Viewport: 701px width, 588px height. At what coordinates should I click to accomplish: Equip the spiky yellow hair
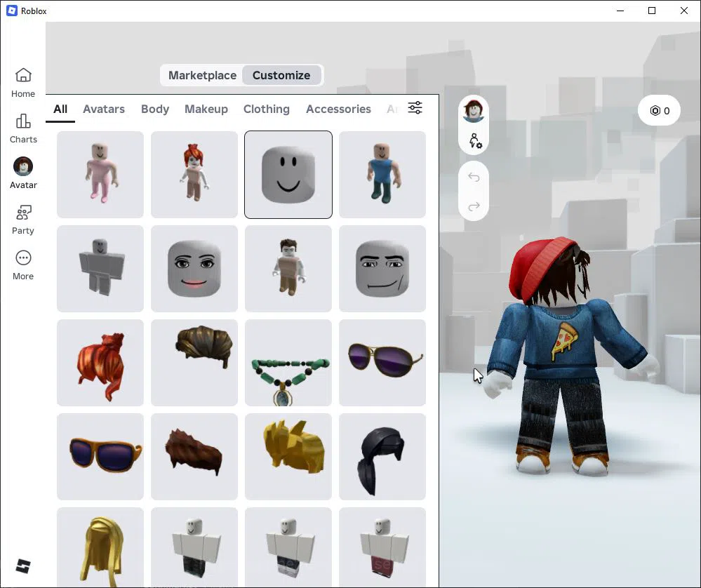288,457
